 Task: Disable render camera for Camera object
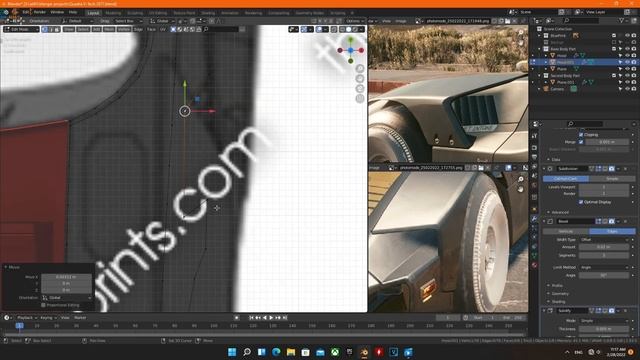point(633,89)
